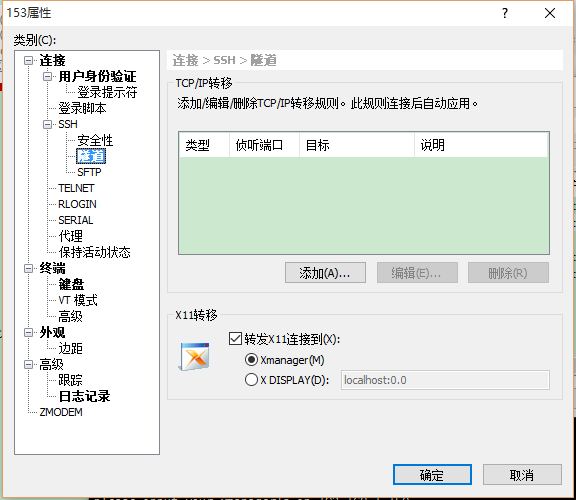576x500 pixels.
Task: Select ZMODEM category
Action: pos(61,413)
